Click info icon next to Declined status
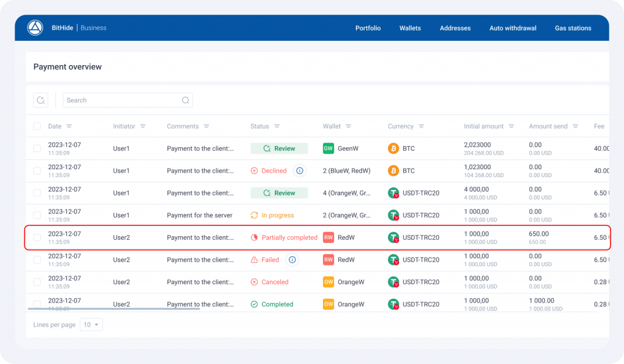 tap(299, 171)
